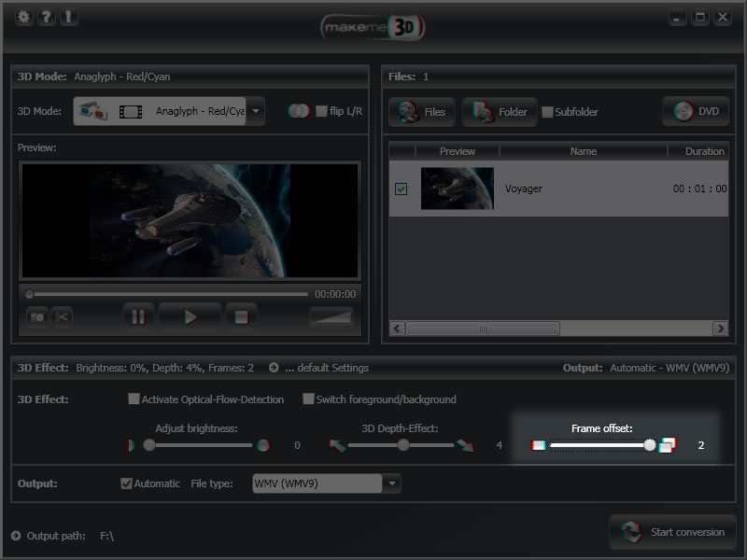Add videos with the Files button
747x560 pixels.
(x=422, y=112)
